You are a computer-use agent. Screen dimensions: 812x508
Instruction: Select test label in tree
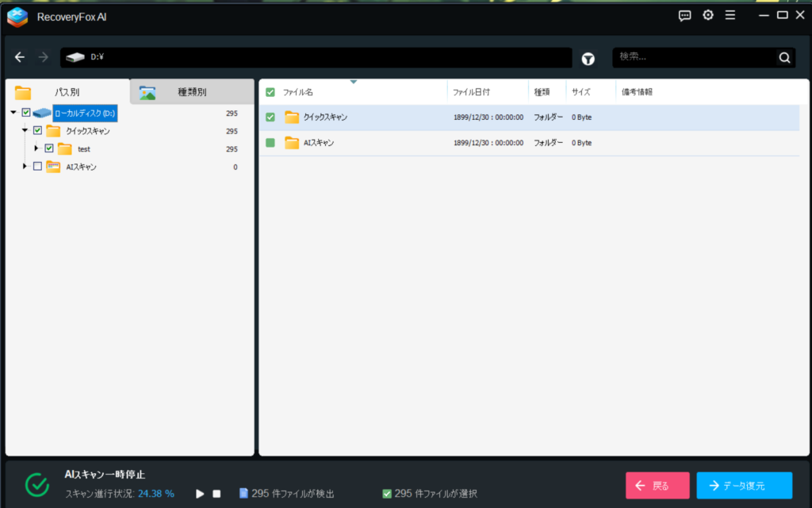84,149
